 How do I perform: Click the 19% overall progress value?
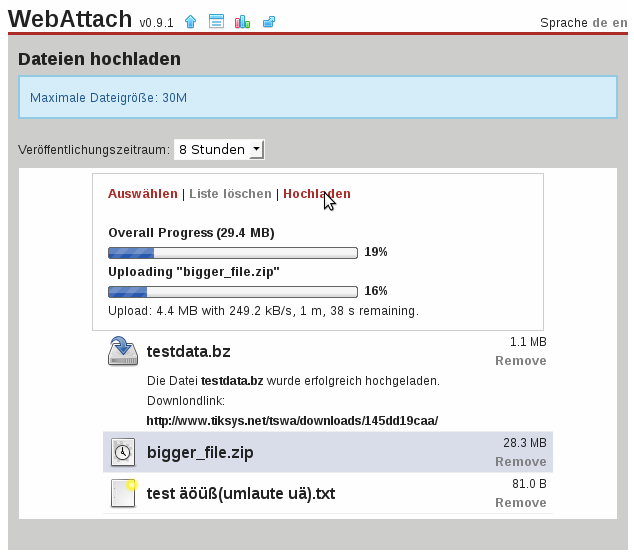[x=376, y=252]
